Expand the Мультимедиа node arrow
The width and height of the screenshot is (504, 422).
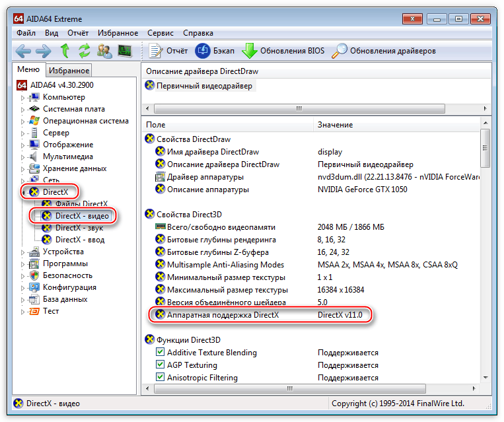(x=22, y=157)
